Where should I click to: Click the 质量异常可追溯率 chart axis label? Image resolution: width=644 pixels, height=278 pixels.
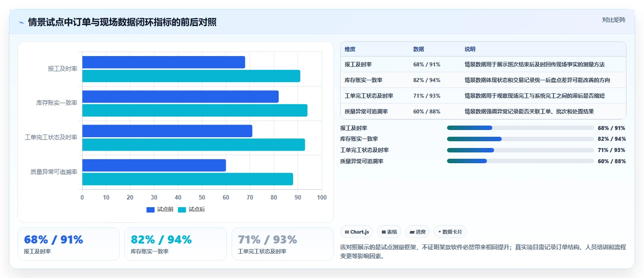pyautogui.click(x=54, y=172)
